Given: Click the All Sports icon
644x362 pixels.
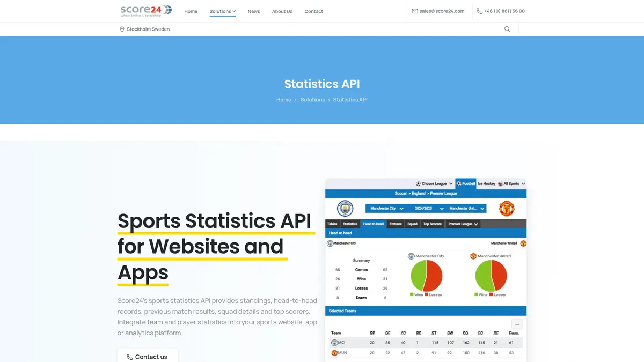Looking at the screenshot, I should coord(500,183).
